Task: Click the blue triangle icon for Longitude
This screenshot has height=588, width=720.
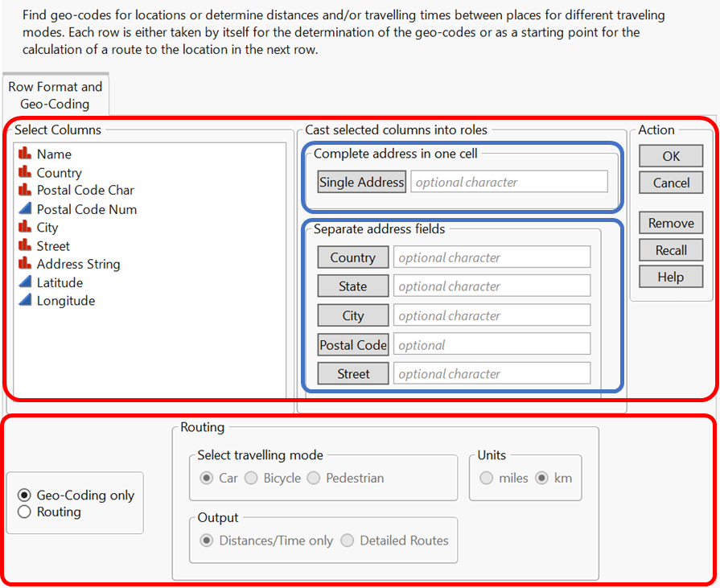Action: [x=25, y=301]
